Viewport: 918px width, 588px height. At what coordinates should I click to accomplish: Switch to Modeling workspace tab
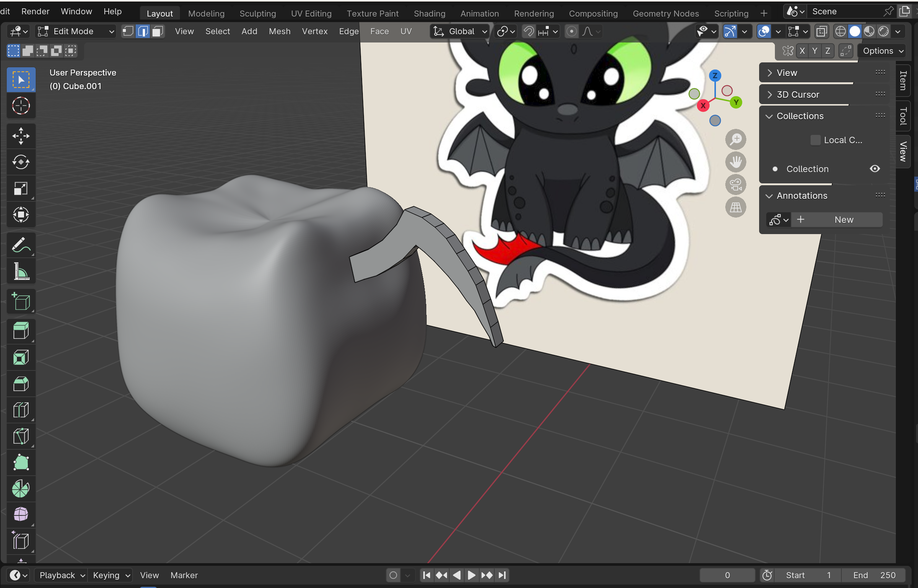tap(206, 13)
